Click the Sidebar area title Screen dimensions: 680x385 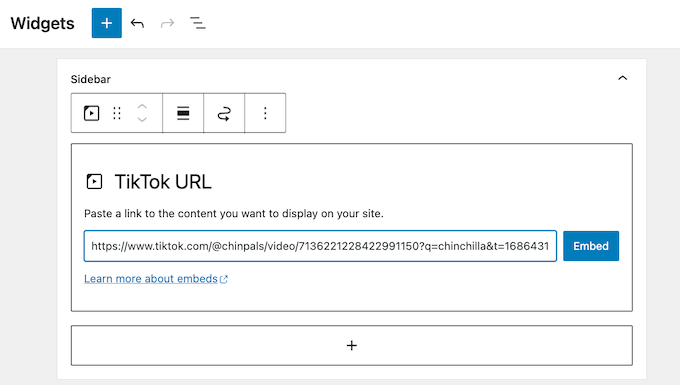pos(91,79)
